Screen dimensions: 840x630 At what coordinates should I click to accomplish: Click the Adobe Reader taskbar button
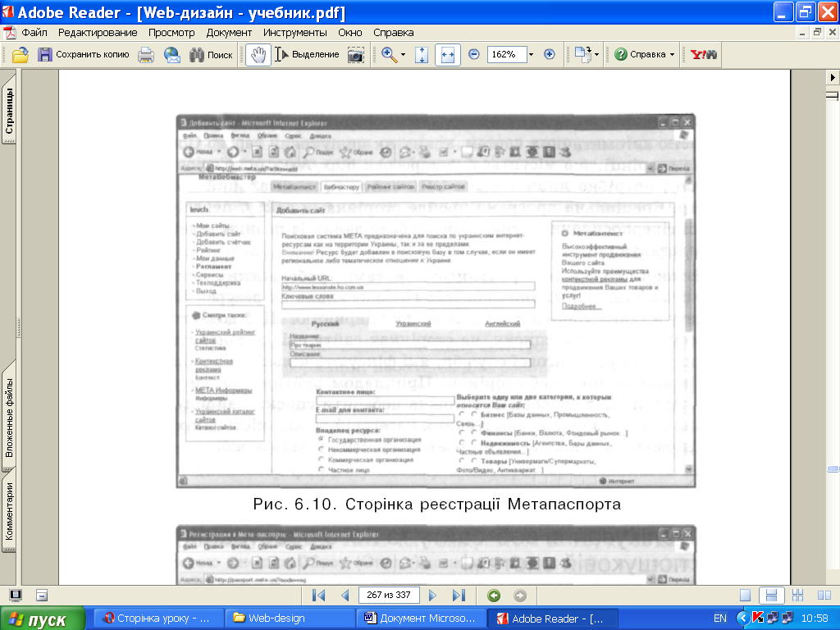[x=553, y=619]
